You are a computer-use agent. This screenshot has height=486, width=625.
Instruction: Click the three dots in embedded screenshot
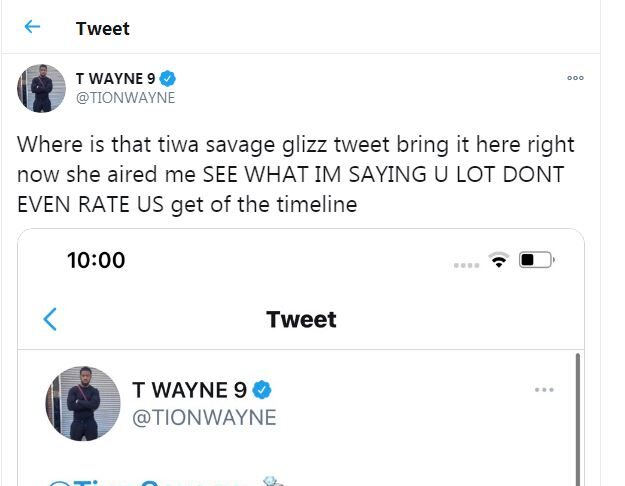543,390
